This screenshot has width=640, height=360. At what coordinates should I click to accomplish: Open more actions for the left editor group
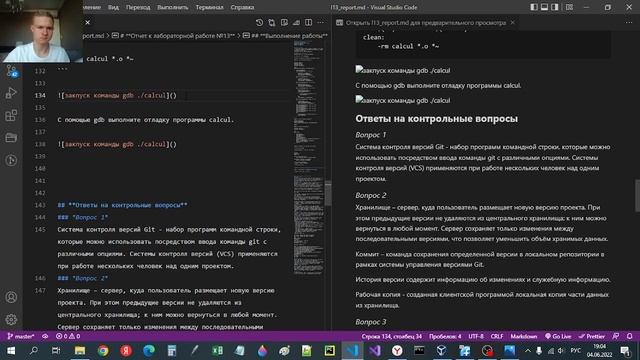(x=321, y=22)
